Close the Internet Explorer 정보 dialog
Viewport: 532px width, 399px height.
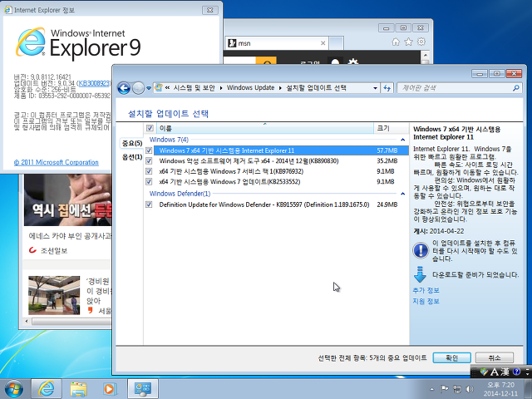point(210,10)
